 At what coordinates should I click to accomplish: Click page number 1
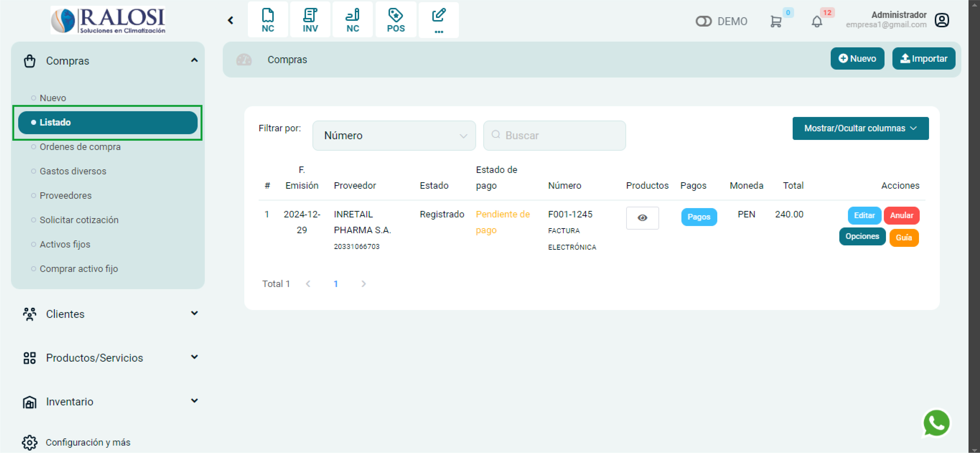pyautogui.click(x=335, y=284)
